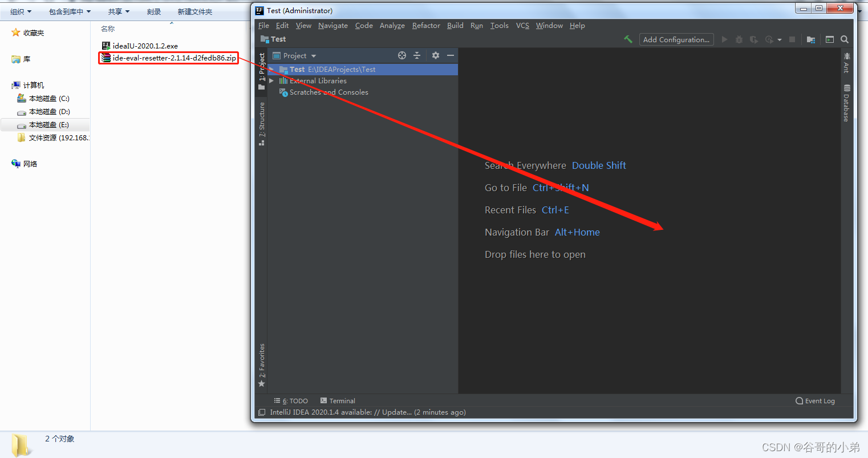Open the Build menu
The image size is (868, 458).
click(455, 25)
